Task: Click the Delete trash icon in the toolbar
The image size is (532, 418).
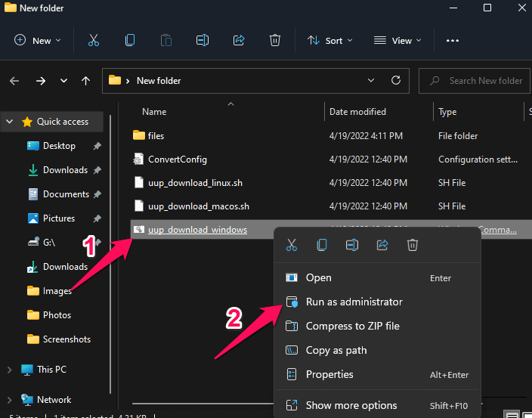Action: tap(275, 41)
